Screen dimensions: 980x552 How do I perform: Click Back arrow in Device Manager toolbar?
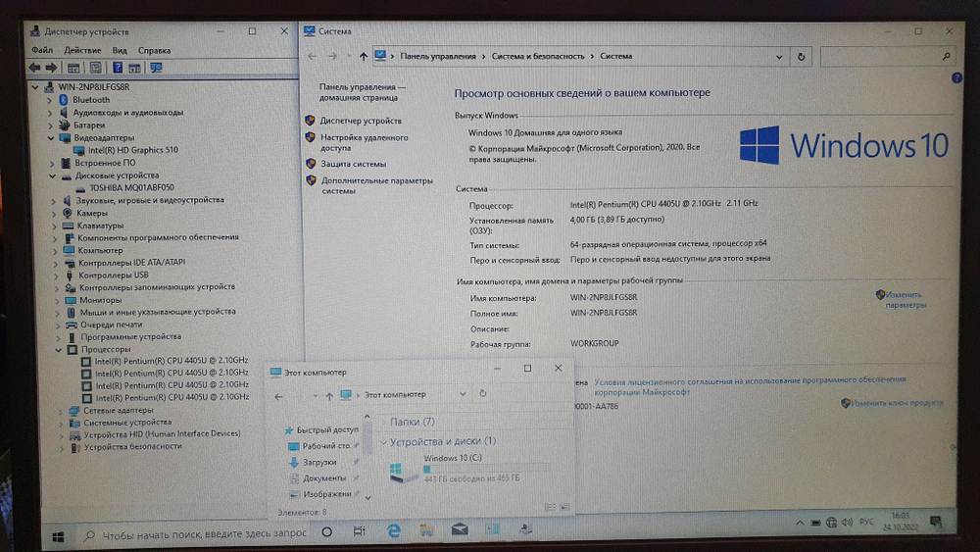[x=35, y=68]
